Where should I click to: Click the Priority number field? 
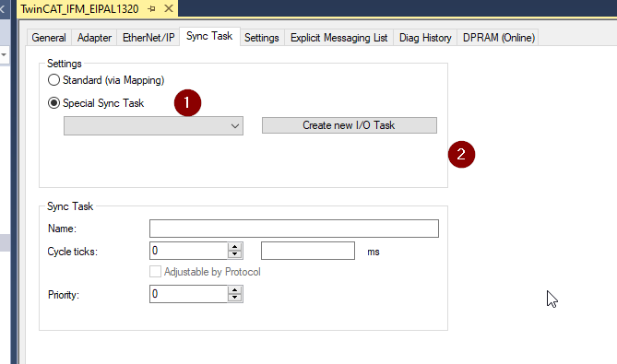pyautogui.click(x=188, y=294)
